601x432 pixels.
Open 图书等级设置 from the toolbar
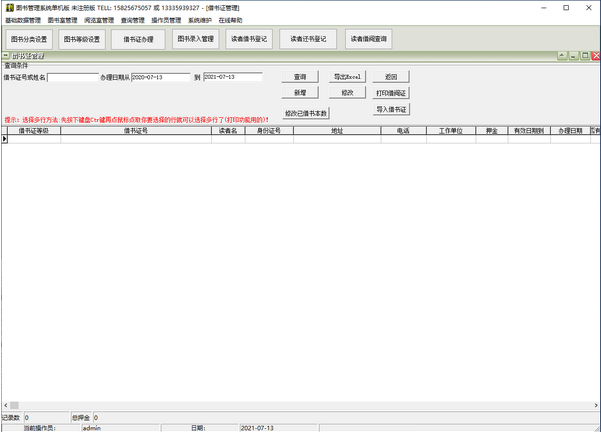coord(82,39)
